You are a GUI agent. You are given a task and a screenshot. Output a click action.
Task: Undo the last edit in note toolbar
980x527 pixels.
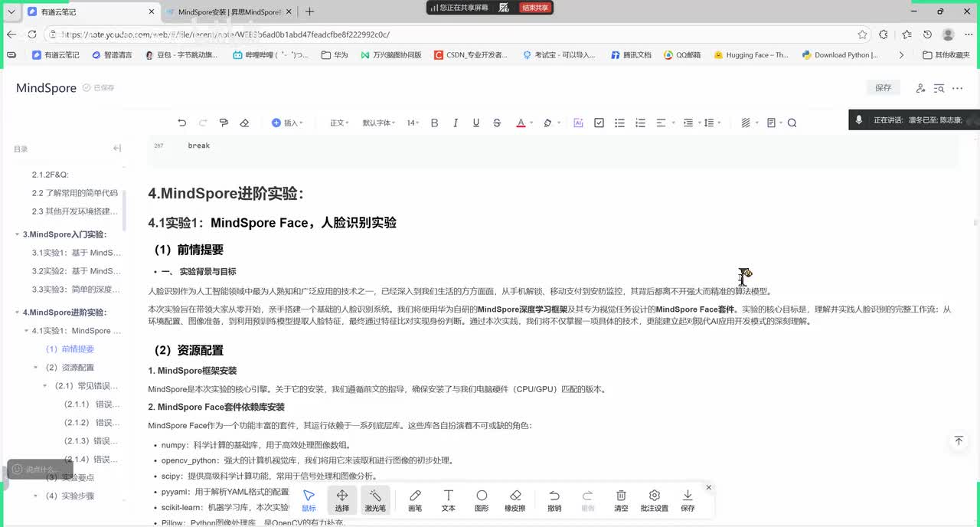click(181, 123)
